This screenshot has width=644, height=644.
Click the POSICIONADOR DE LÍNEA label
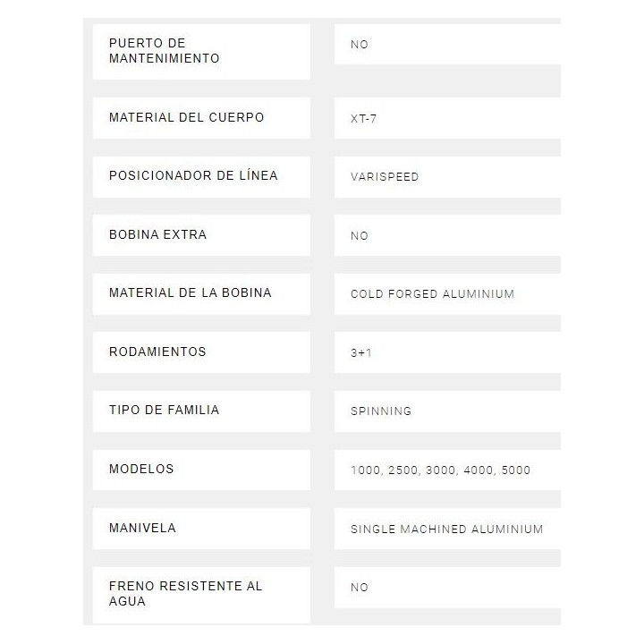(193, 175)
